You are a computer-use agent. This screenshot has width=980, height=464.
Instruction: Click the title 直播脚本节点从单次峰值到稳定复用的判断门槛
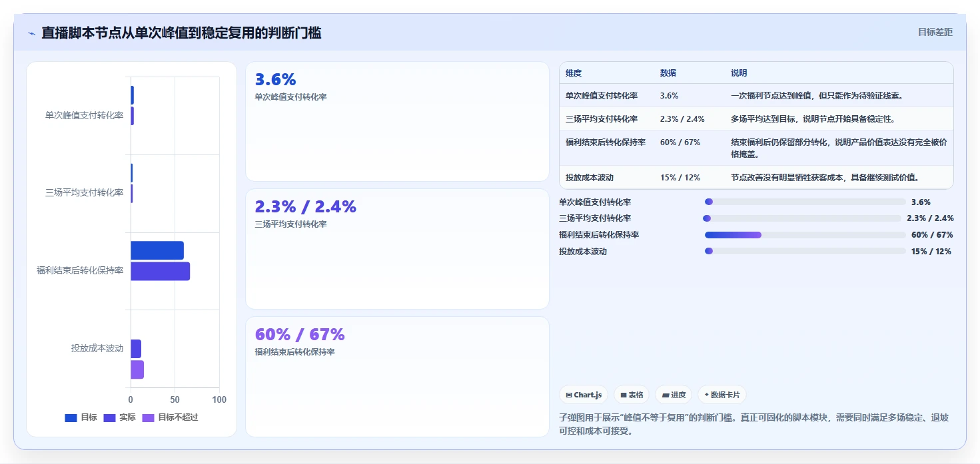tap(181, 33)
